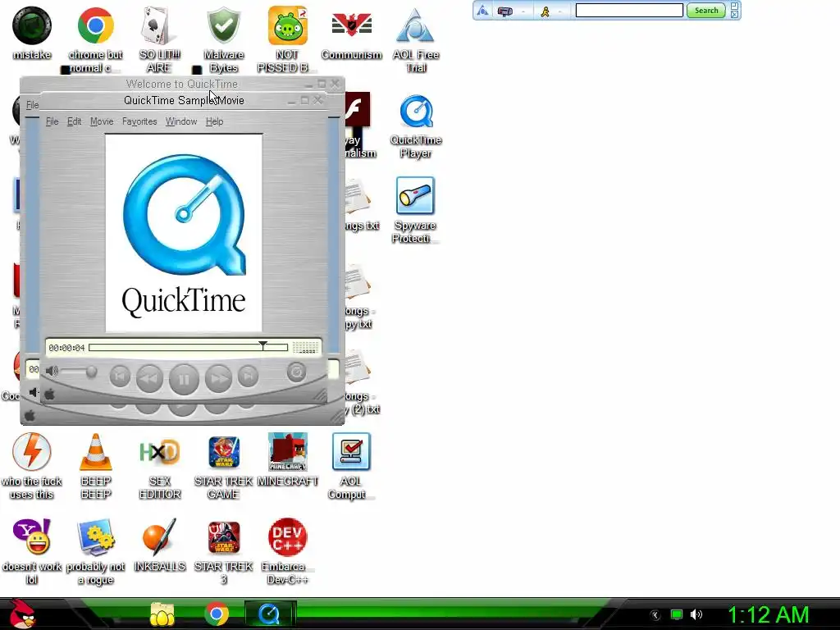This screenshot has height=630, width=840.
Task: Click the AOL toolbar search field
Action: [x=629, y=10]
